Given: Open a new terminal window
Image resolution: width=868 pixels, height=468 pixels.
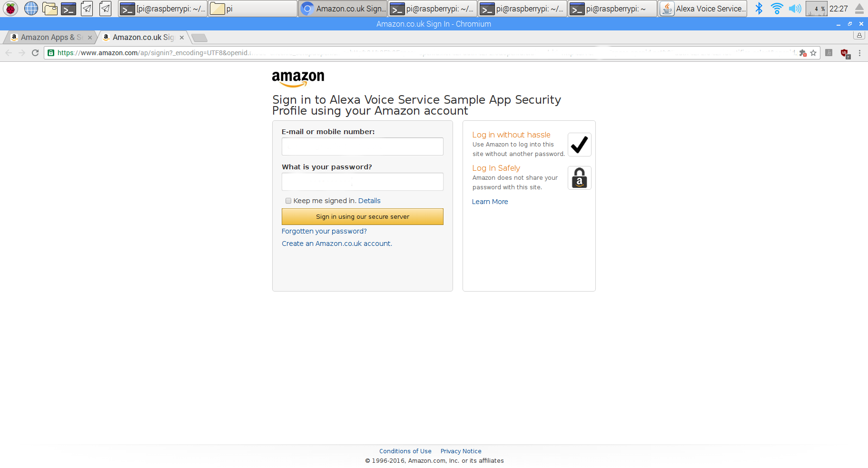Looking at the screenshot, I should (x=68, y=8).
